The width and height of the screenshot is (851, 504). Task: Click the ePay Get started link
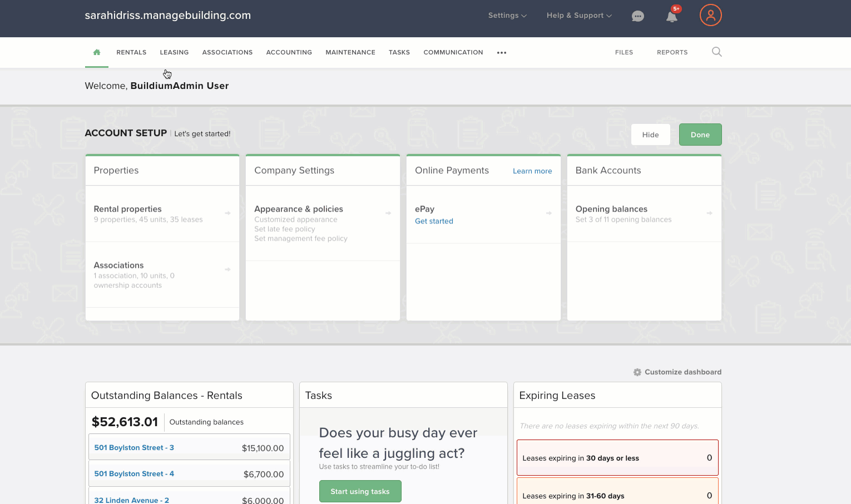434,221
